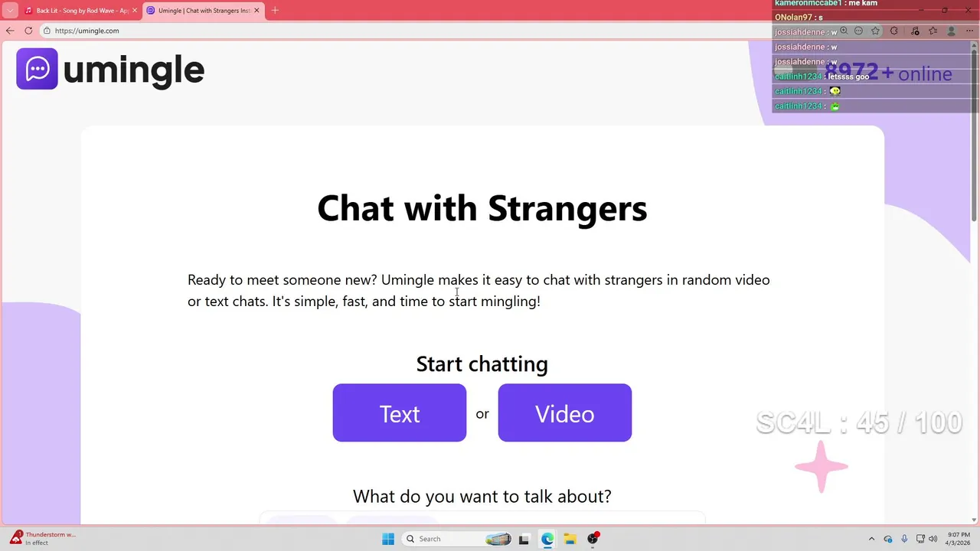
Task: Open the browser settings and more menu
Action: pos(970,31)
